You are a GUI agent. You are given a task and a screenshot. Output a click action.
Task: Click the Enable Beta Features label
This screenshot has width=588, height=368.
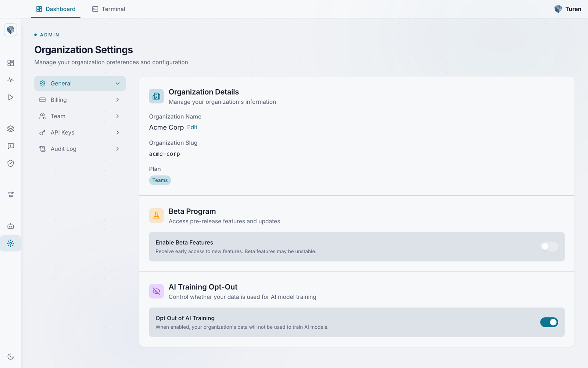[x=184, y=243]
